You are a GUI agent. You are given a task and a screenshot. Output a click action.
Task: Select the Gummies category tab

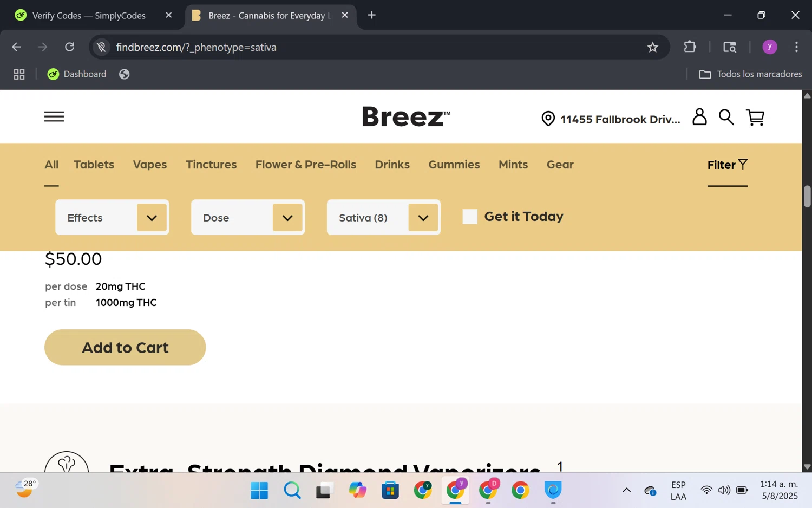coord(454,165)
